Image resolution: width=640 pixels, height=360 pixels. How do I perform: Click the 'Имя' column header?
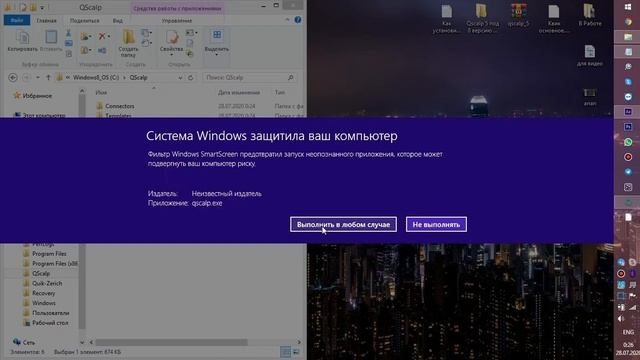pyautogui.click(x=101, y=93)
